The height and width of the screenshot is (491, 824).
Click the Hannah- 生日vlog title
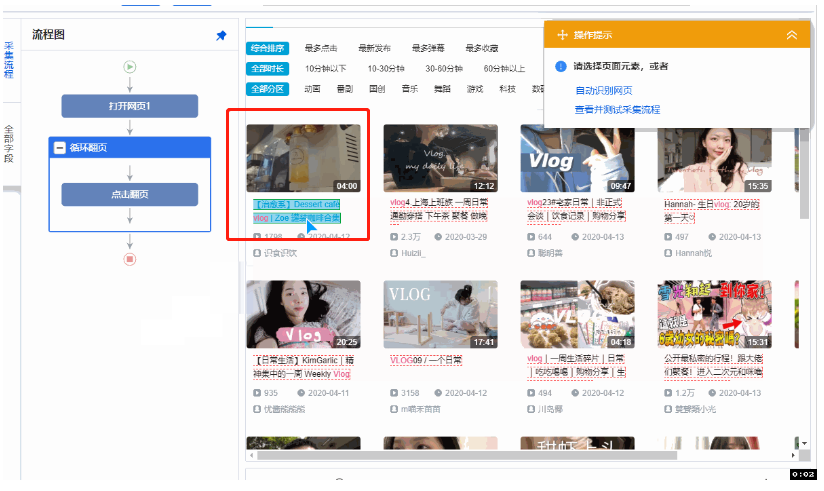[712, 211]
